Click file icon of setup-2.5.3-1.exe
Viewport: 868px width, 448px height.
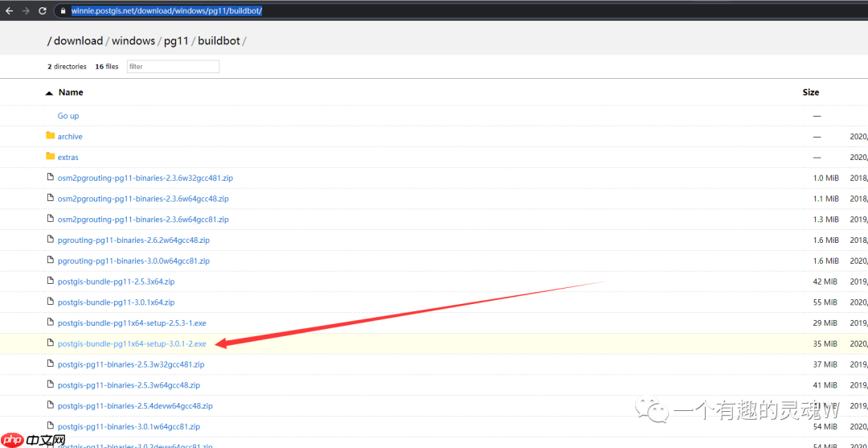click(51, 323)
